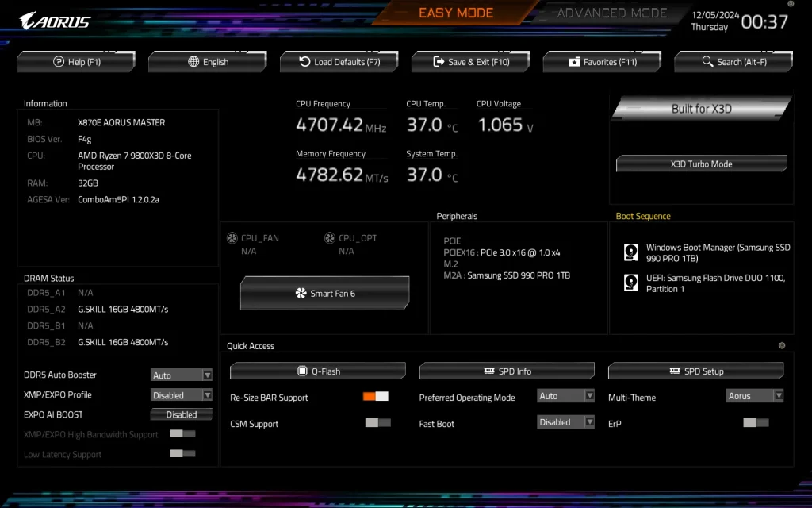
Task: Open the SPD Info panel
Action: pyautogui.click(x=506, y=370)
